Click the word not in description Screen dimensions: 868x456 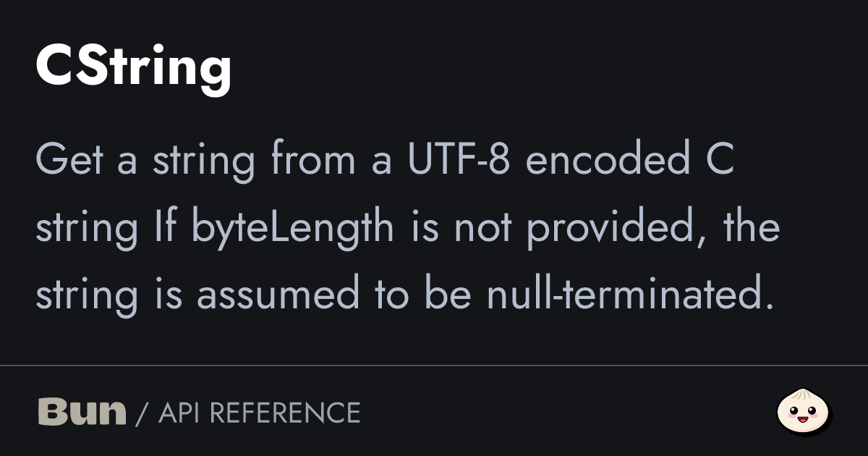click(483, 229)
